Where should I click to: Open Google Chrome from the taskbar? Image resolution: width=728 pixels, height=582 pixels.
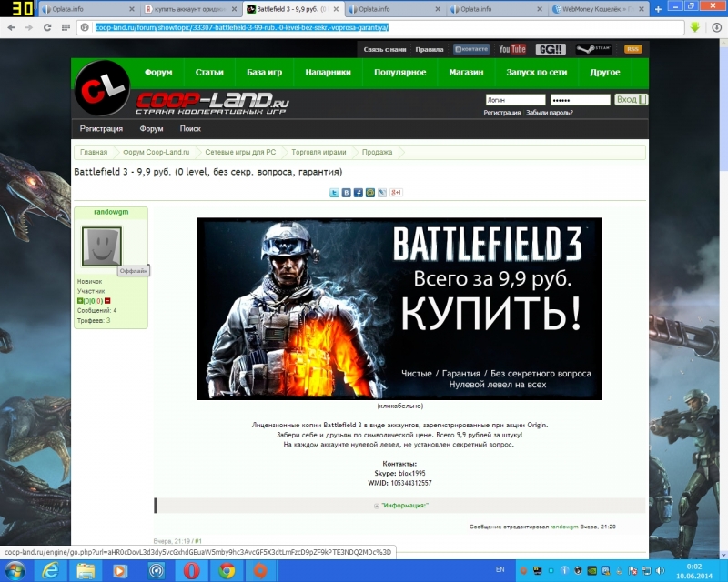[227, 570]
